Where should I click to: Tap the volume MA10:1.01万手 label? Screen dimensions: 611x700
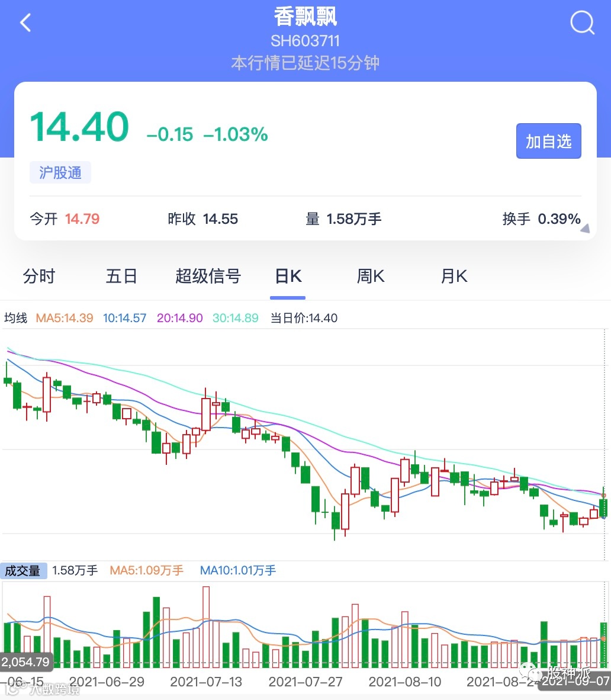238,570
